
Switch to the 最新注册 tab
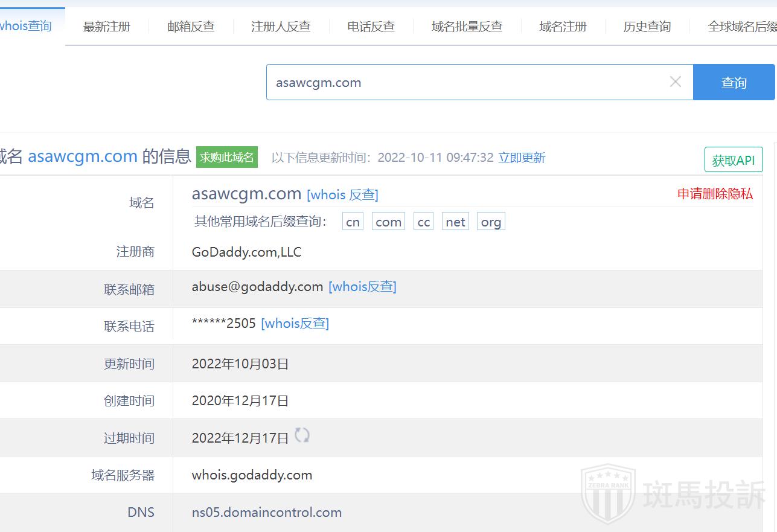tap(107, 27)
